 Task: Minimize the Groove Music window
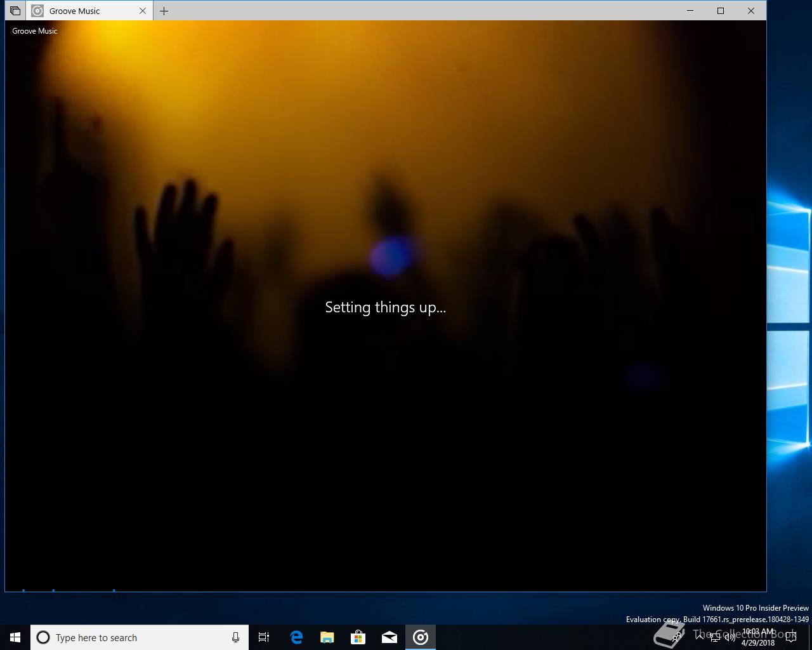[690, 11]
